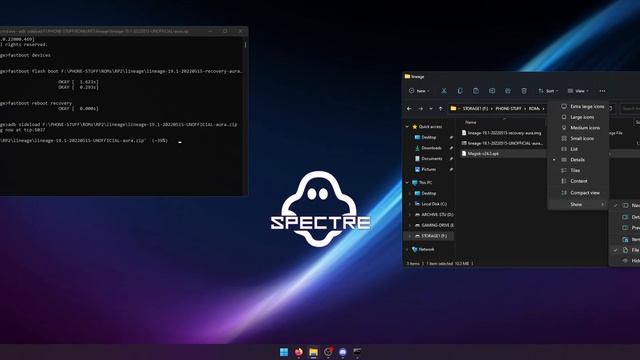Select lineage-19.1 UNOFFICIAL-aura zip file
This screenshot has width=640, height=360.
click(x=502, y=143)
